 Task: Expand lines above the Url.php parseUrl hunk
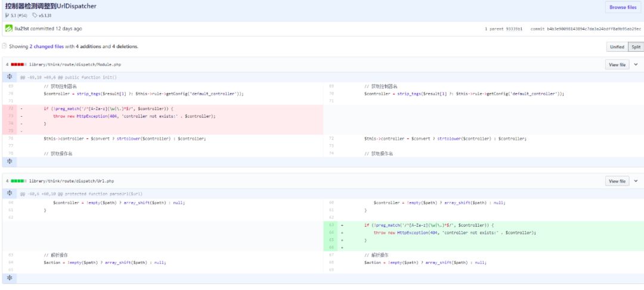(10, 193)
